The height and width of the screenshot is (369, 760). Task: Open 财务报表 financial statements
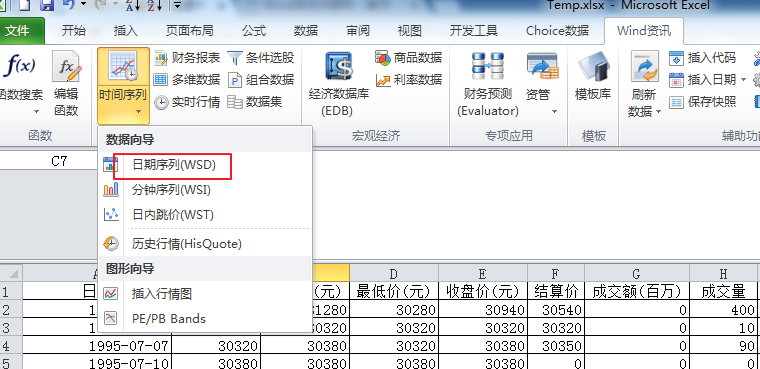pyautogui.click(x=187, y=58)
